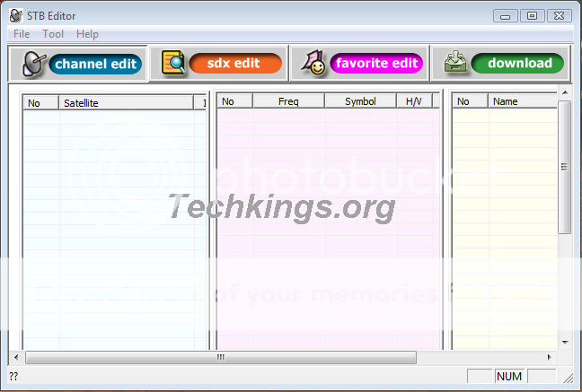This screenshot has height=392, width=582.
Task: Switch to the channel edit tab
Action: pyautogui.click(x=78, y=64)
